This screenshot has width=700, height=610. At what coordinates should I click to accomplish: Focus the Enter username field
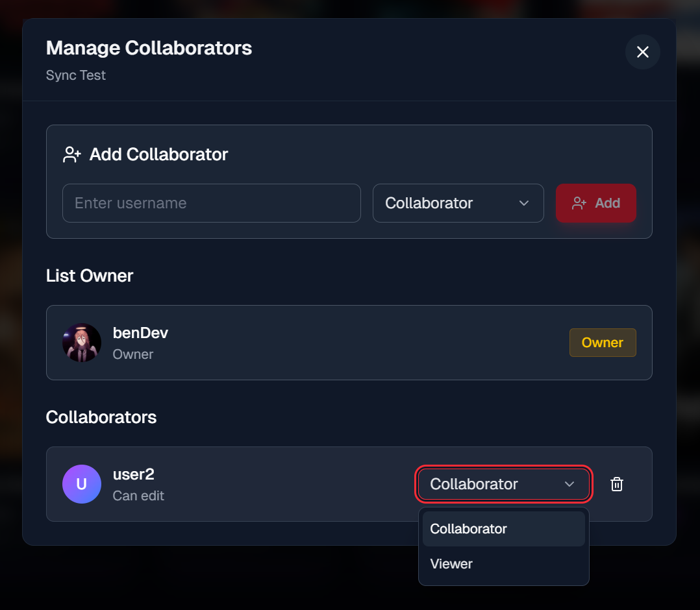[x=211, y=203]
